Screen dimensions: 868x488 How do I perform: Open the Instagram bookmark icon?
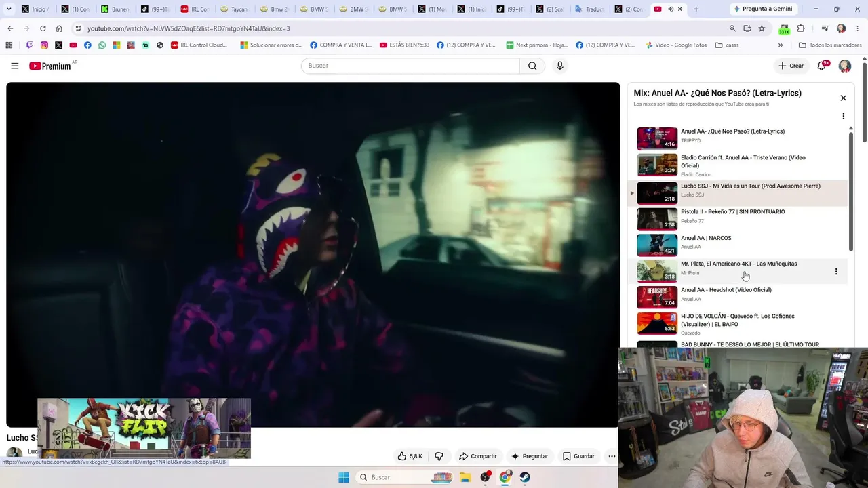click(x=44, y=45)
